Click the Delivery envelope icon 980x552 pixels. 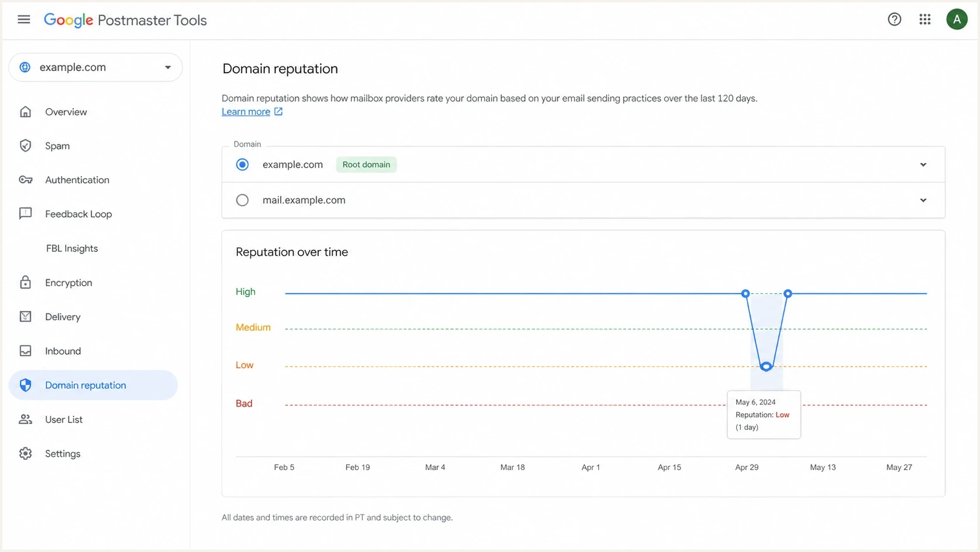click(x=25, y=317)
